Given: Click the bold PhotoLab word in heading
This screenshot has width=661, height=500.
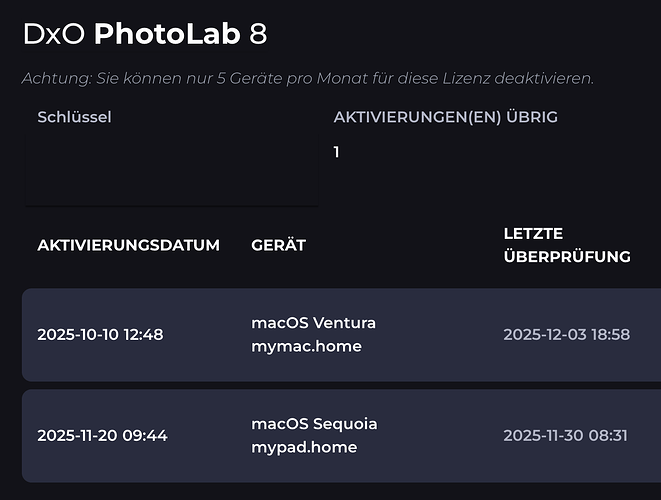Looking at the screenshot, I should [x=168, y=34].
